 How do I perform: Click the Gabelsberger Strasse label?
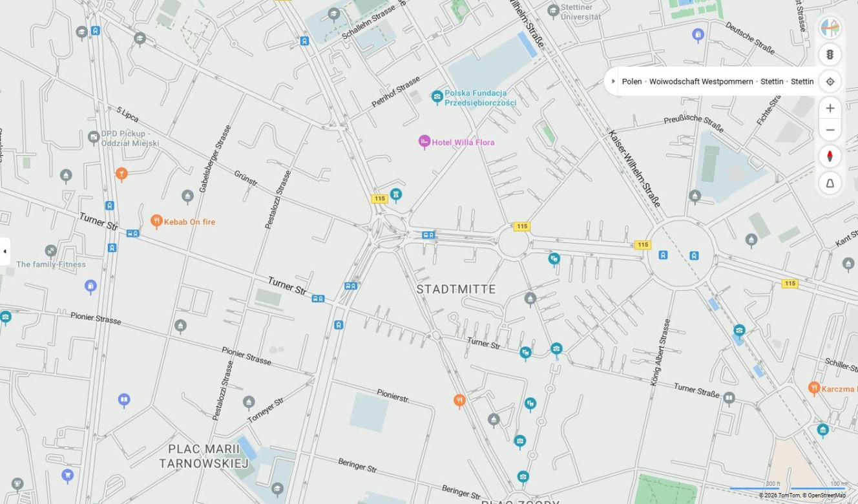[214, 158]
